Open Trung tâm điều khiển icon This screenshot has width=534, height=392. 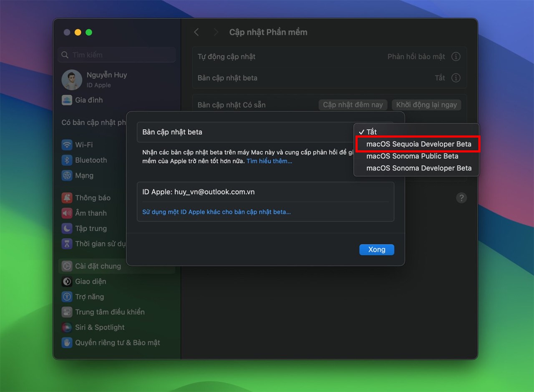[67, 312]
